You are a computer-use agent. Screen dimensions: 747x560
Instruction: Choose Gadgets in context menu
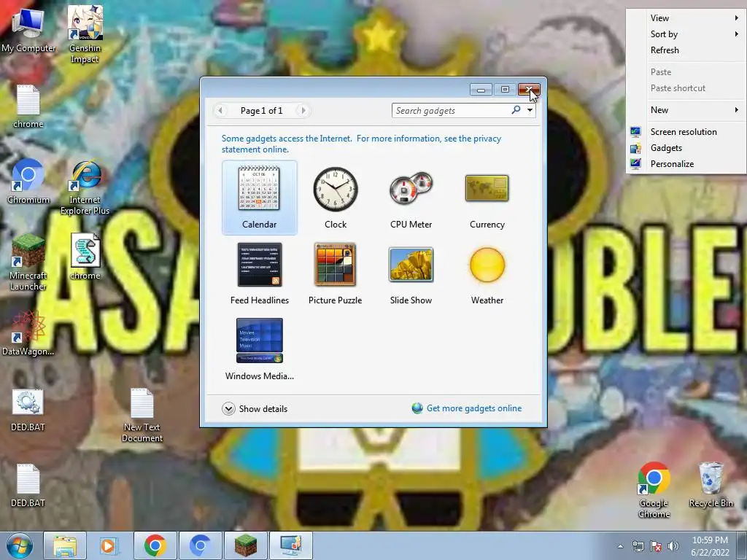tap(686, 147)
